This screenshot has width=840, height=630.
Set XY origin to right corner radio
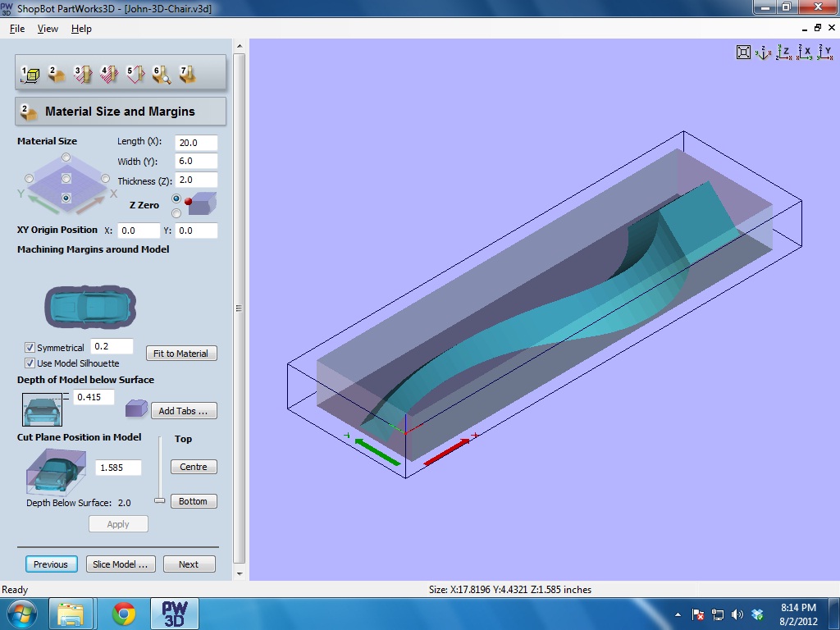[105, 178]
